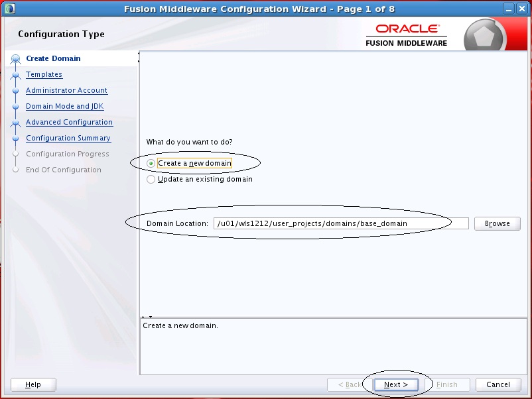Proceed with the Next > button
Viewport: 532px width, 399px height.
pyautogui.click(x=396, y=384)
